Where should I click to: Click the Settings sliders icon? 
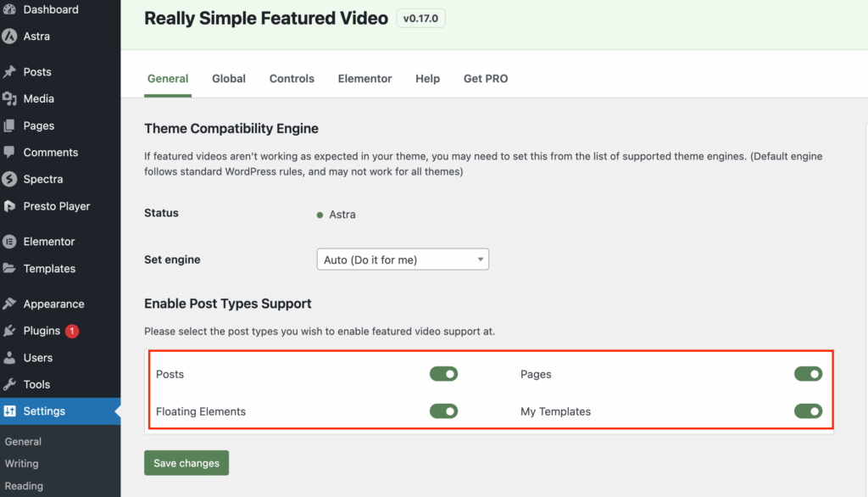9,411
